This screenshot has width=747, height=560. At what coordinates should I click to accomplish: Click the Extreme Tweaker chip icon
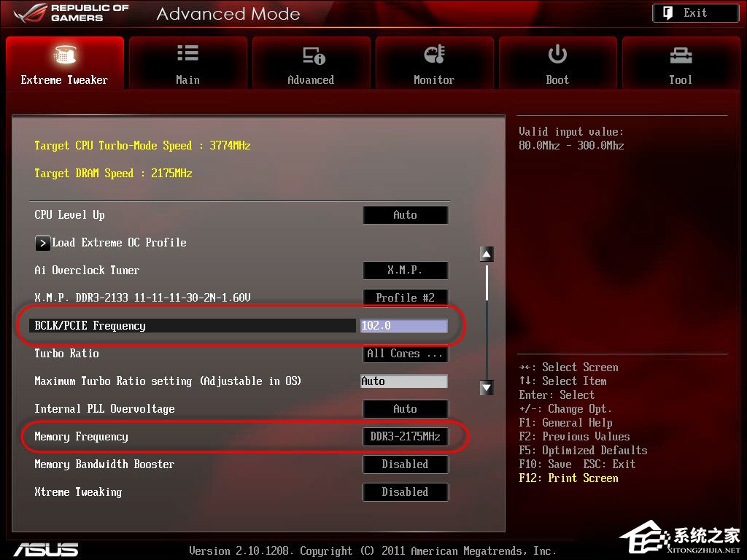click(x=65, y=54)
